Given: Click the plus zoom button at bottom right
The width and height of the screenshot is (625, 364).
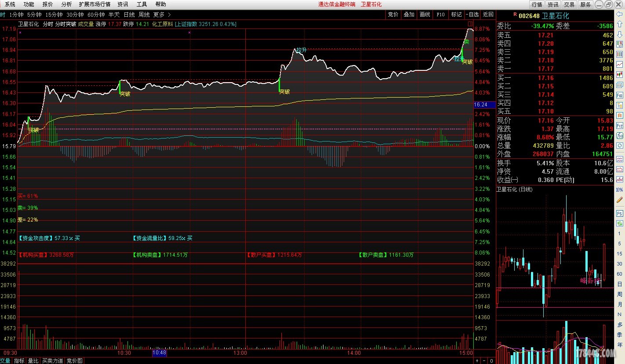Looking at the screenshot, I should tap(477, 360).
